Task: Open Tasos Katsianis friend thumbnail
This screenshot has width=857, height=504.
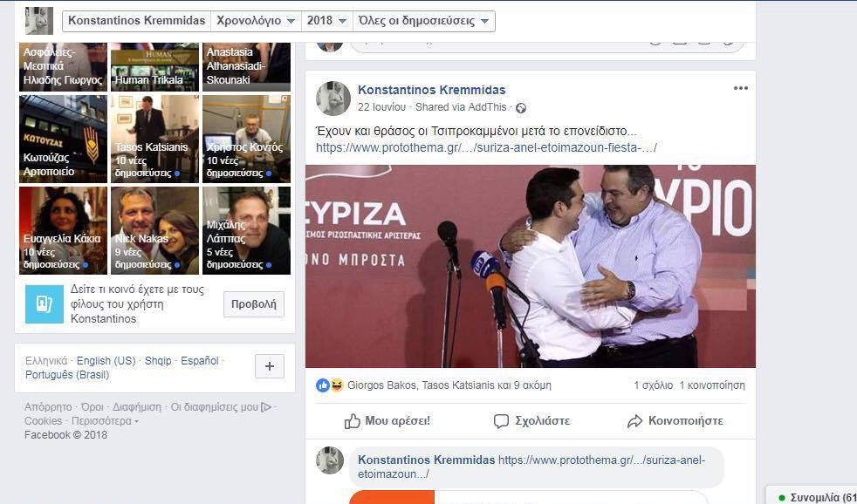Action: [x=155, y=139]
